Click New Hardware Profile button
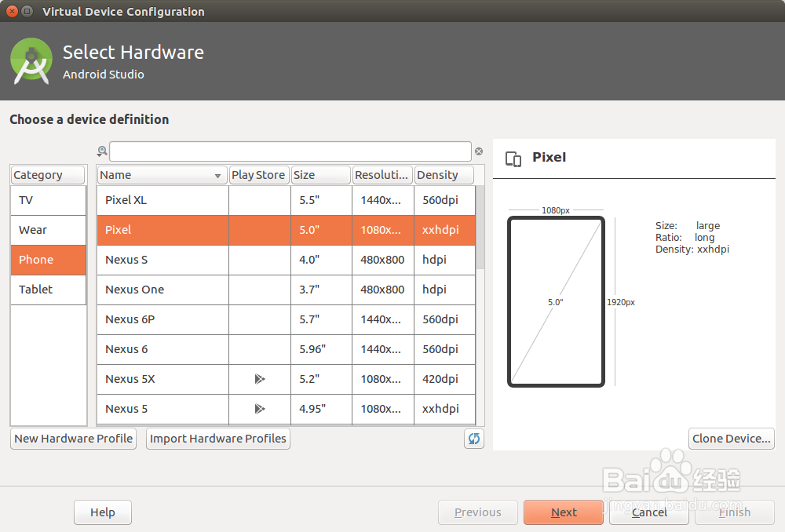785x532 pixels. pyautogui.click(x=74, y=439)
